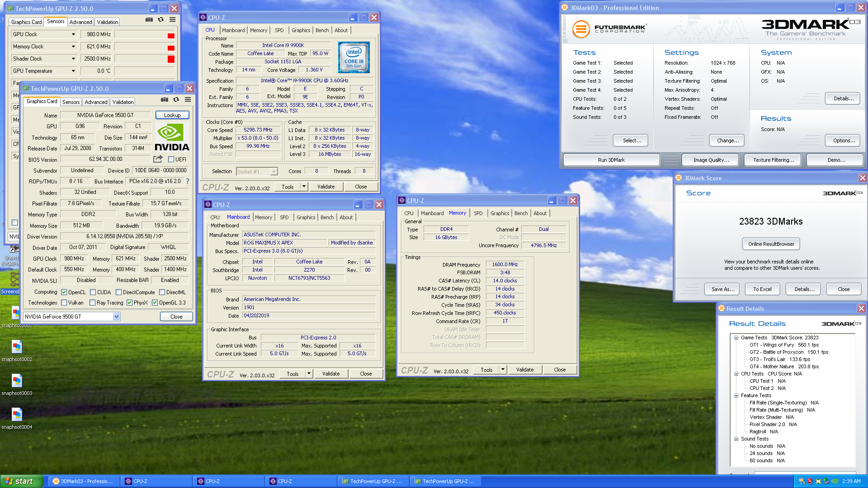Switch to 3DMark03 Professional taskbar button

click(83, 481)
